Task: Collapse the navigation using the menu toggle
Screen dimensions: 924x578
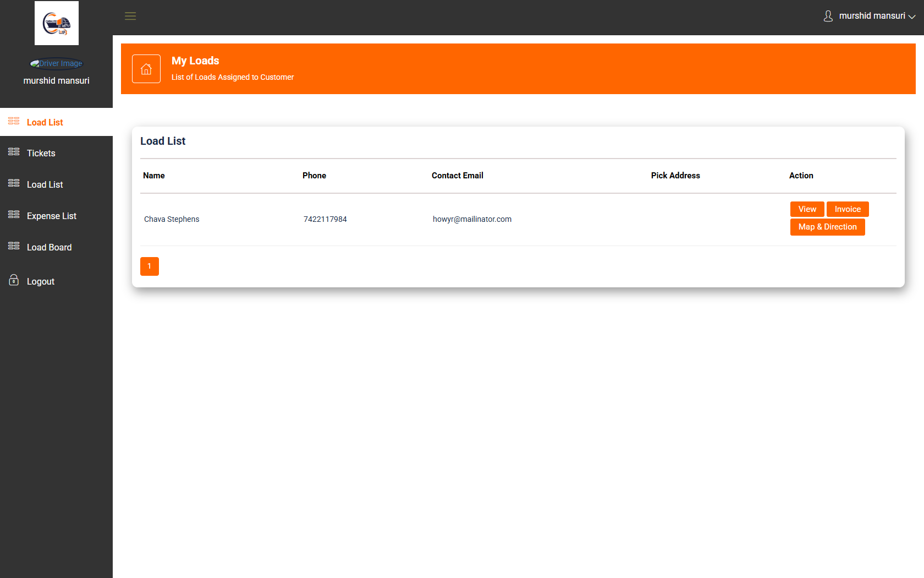Action: 130,16
